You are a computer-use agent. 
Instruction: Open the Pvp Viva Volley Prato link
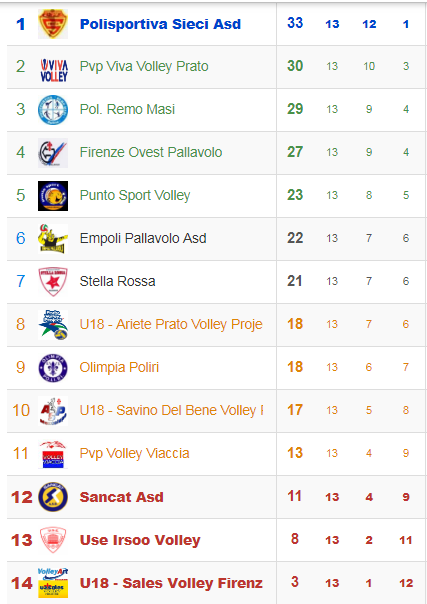point(144,66)
